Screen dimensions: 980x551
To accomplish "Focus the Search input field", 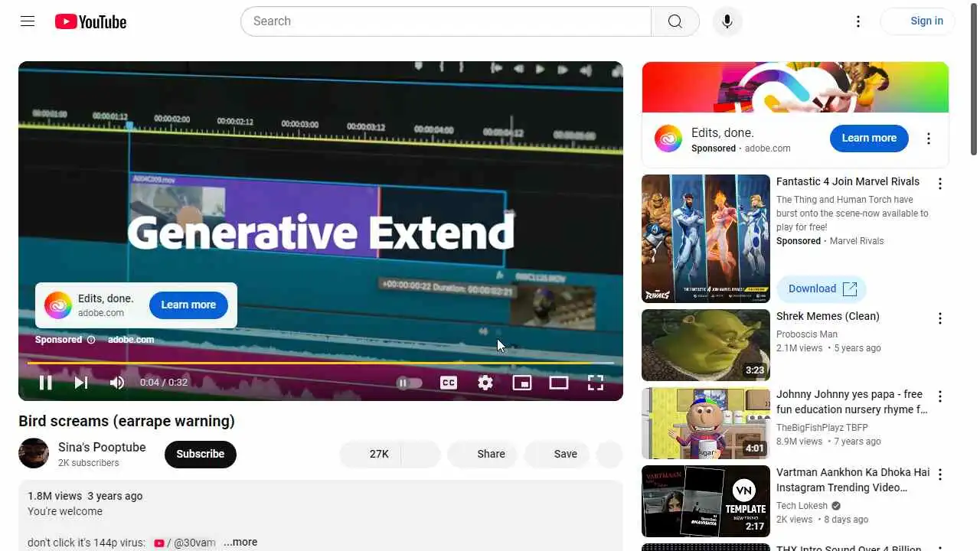I will (x=446, y=21).
